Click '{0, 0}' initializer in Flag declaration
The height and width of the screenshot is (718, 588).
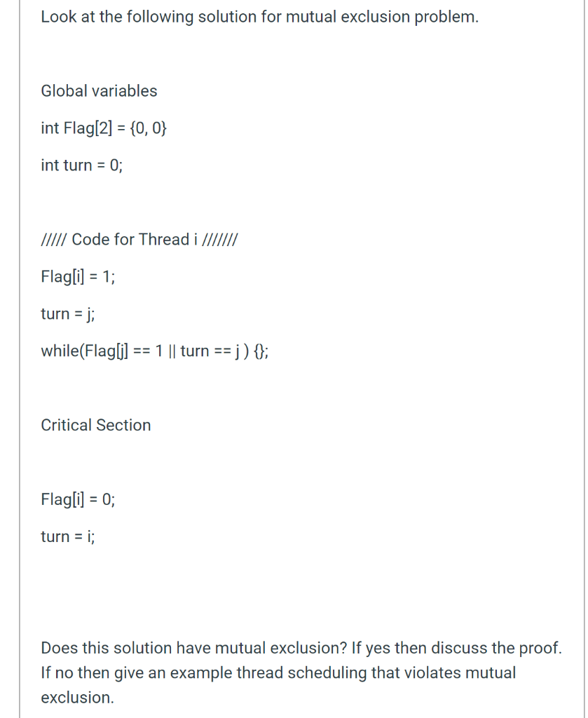click(149, 128)
